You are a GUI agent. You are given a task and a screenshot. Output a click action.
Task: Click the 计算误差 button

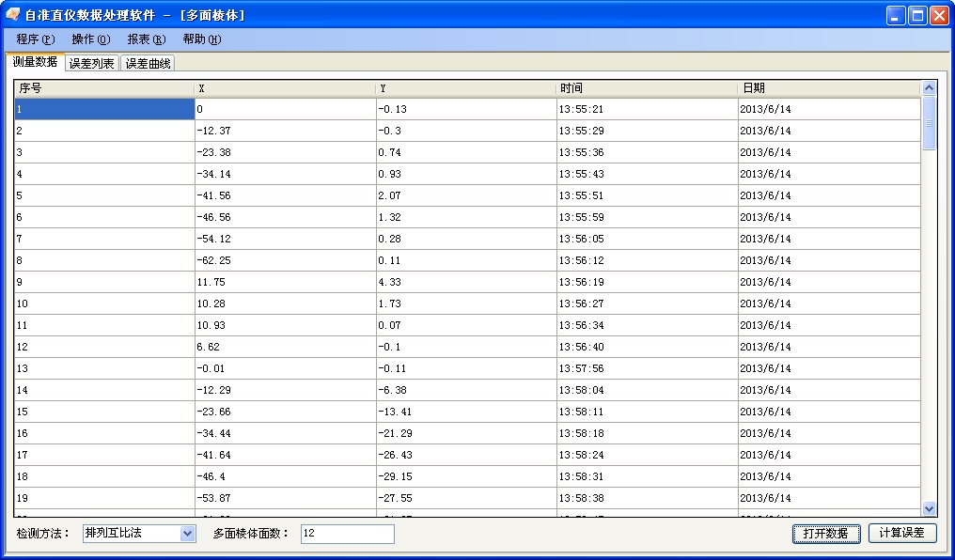tap(903, 533)
